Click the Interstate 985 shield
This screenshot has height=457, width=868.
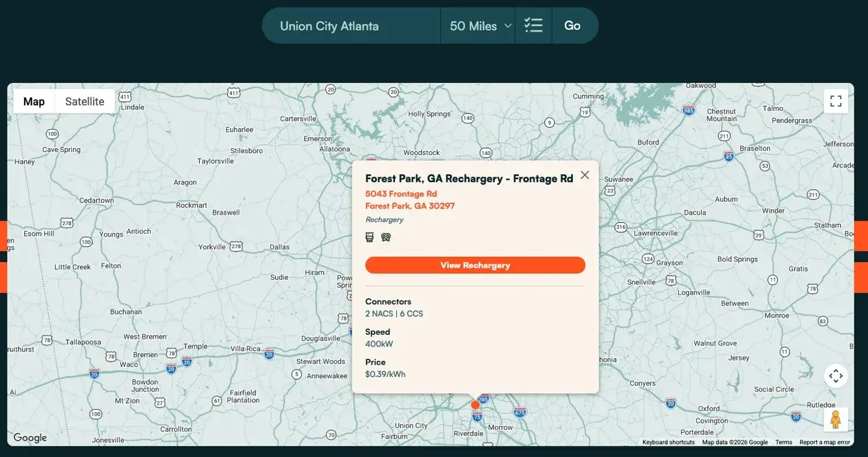688,110
